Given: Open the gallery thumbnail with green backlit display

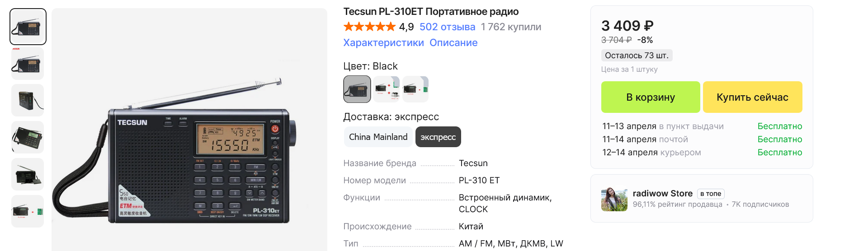Looking at the screenshot, I should [x=28, y=137].
